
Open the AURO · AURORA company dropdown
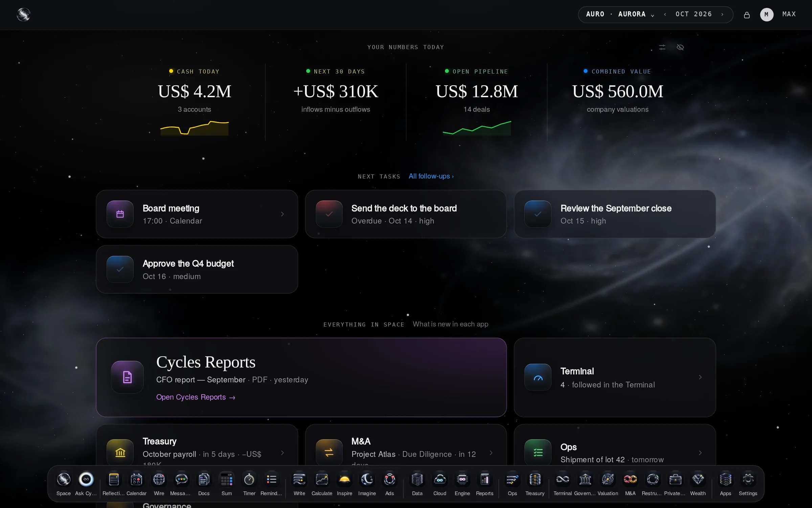coord(620,14)
